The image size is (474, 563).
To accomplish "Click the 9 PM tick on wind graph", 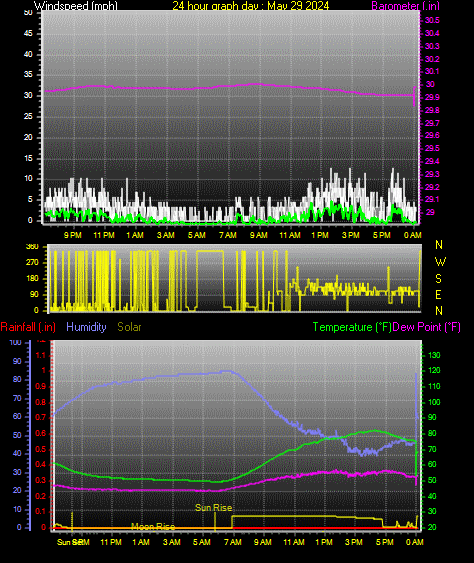I will point(73,235).
